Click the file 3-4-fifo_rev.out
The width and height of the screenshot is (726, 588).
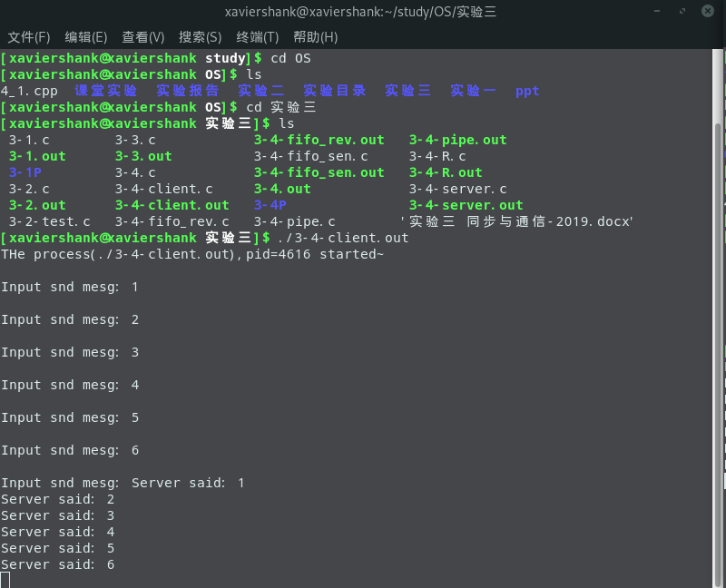[x=319, y=140]
